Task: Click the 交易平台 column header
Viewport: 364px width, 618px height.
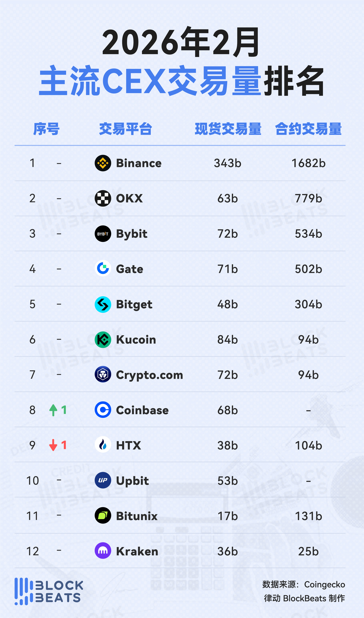Action: click(125, 129)
